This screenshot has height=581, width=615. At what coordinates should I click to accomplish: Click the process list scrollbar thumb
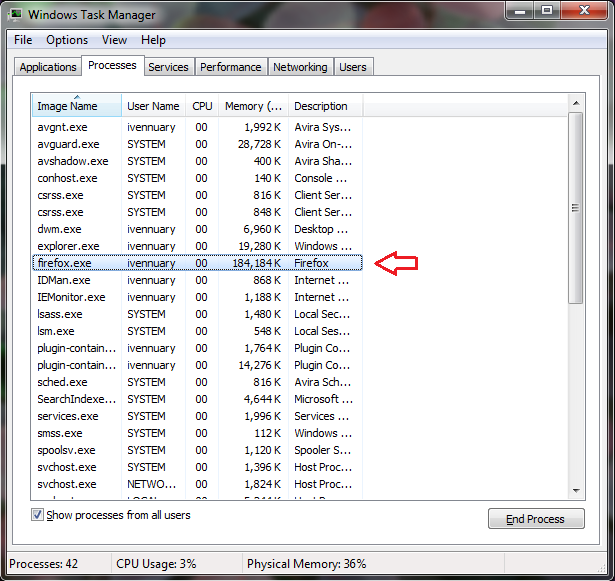pyautogui.click(x=575, y=208)
